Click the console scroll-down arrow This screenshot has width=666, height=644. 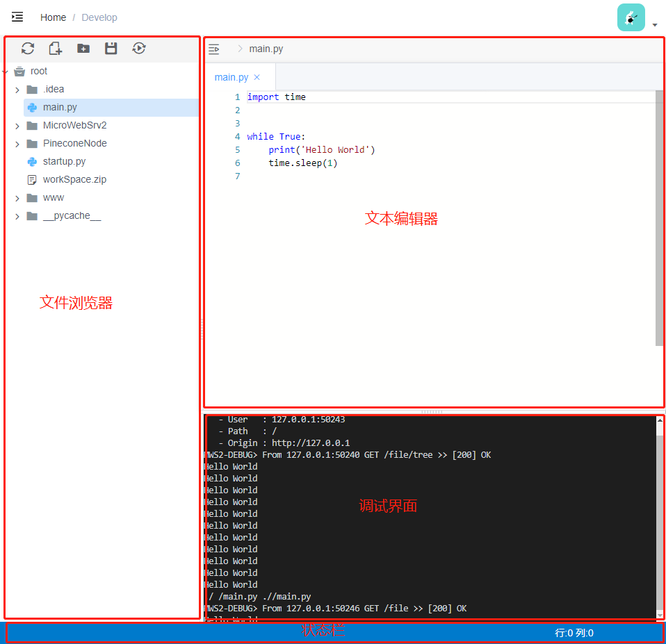click(x=660, y=615)
